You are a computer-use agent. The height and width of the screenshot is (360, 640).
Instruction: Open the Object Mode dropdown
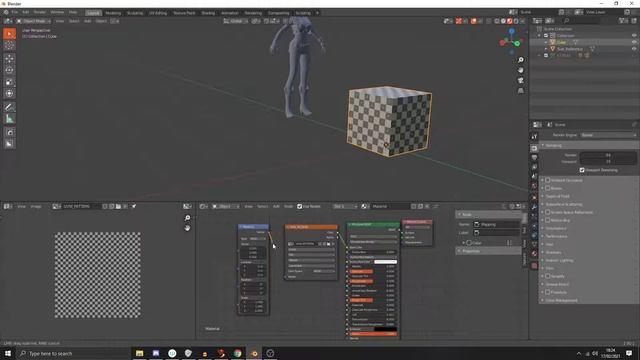click(x=33, y=21)
